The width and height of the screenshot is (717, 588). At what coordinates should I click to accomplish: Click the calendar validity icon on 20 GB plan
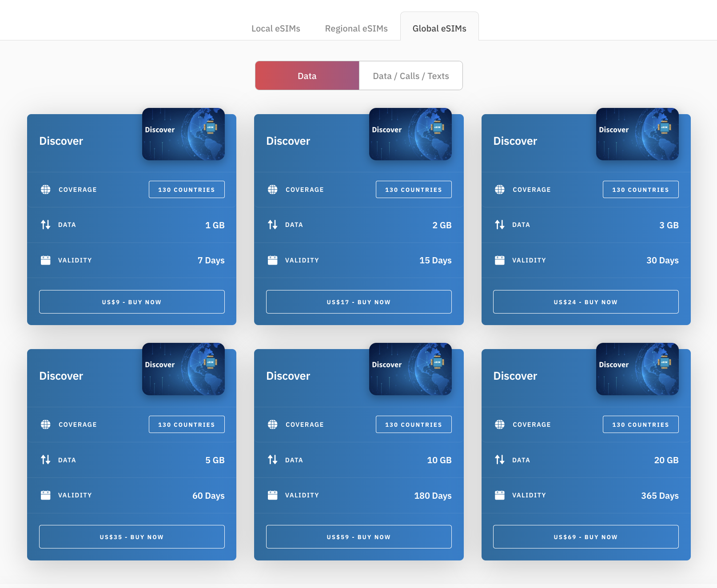pos(500,495)
